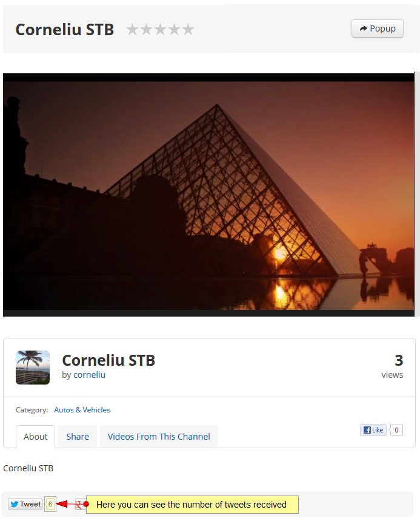The width and height of the screenshot is (420, 521).
Task: Click the fourth rating star
Action: click(x=175, y=29)
